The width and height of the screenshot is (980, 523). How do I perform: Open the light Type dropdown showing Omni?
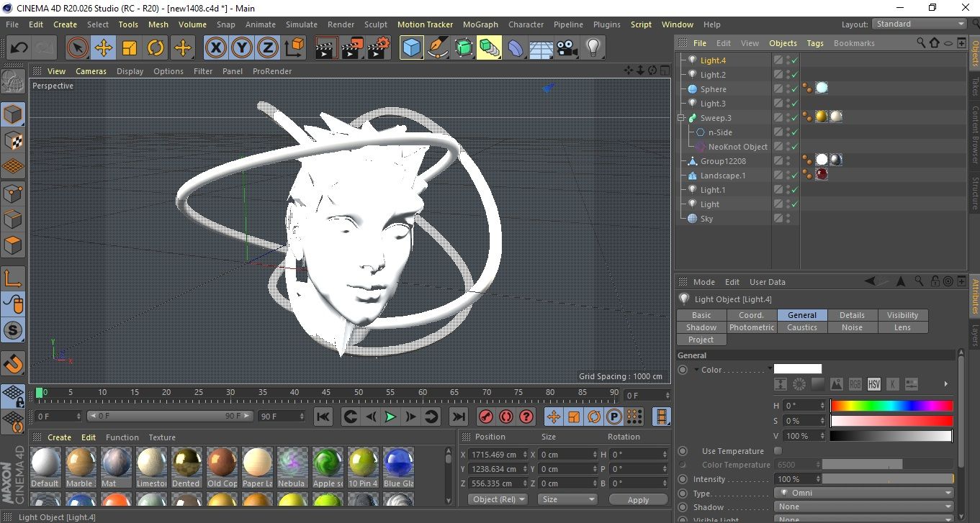pos(864,494)
